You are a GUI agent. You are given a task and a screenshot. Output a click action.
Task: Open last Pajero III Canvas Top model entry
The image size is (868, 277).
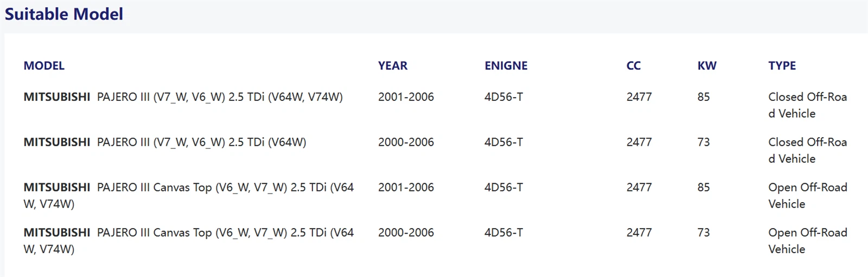(189, 241)
